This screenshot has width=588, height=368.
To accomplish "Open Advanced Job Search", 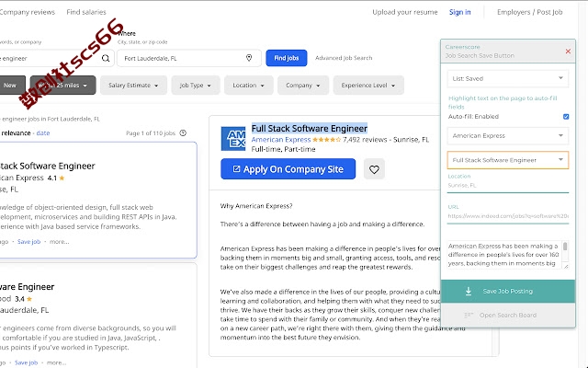I will [344, 58].
